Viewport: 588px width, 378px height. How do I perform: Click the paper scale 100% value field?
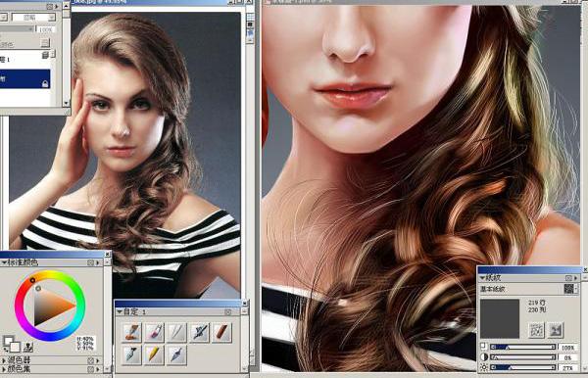point(567,348)
